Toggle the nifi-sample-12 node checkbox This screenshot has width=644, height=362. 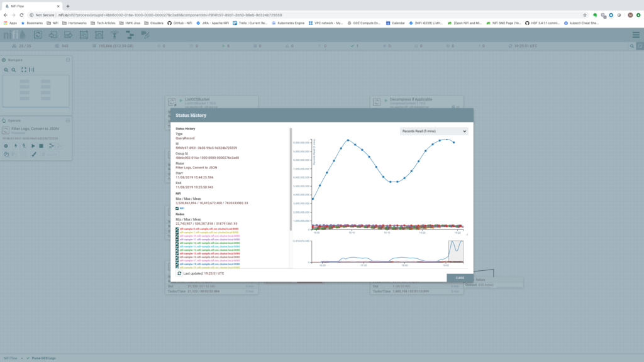point(177,243)
